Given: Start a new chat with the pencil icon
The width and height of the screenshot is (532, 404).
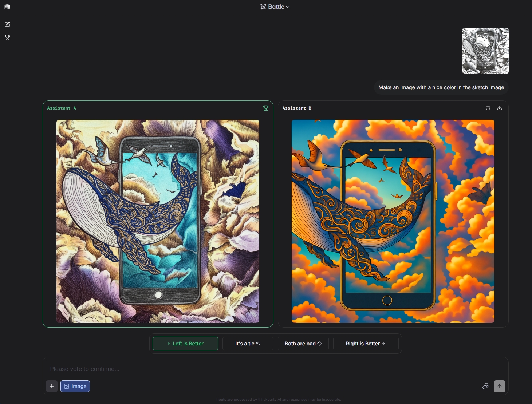Looking at the screenshot, I should pyautogui.click(x=7, y=24).
